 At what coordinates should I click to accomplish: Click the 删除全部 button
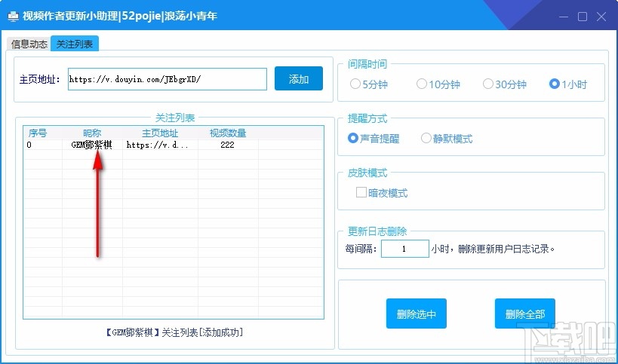525,314
